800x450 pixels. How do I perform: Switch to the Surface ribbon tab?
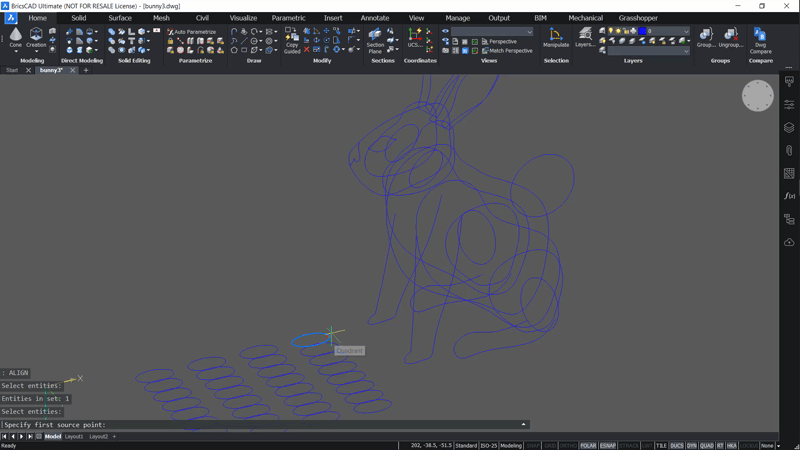[x=120, y=18]
